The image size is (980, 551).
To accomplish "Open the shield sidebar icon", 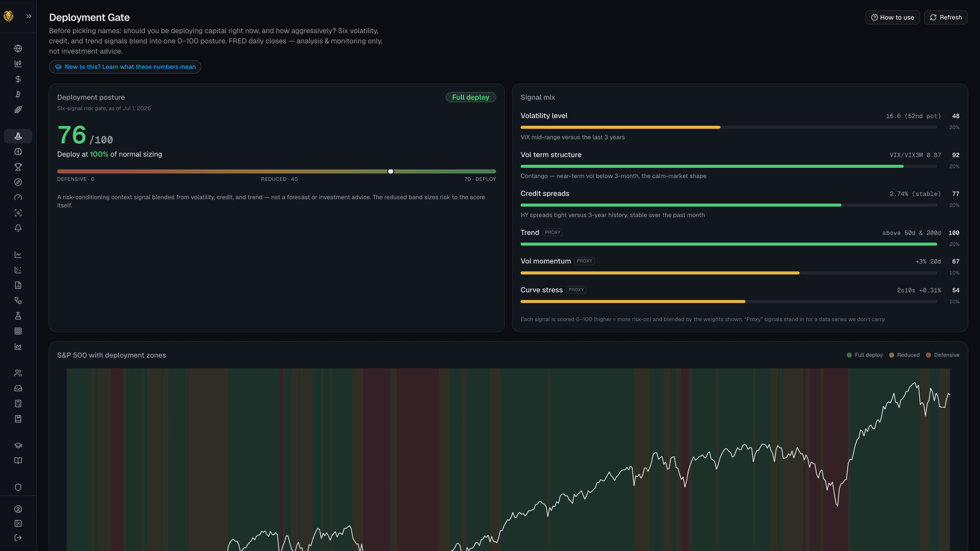I will tap(18, 487).
